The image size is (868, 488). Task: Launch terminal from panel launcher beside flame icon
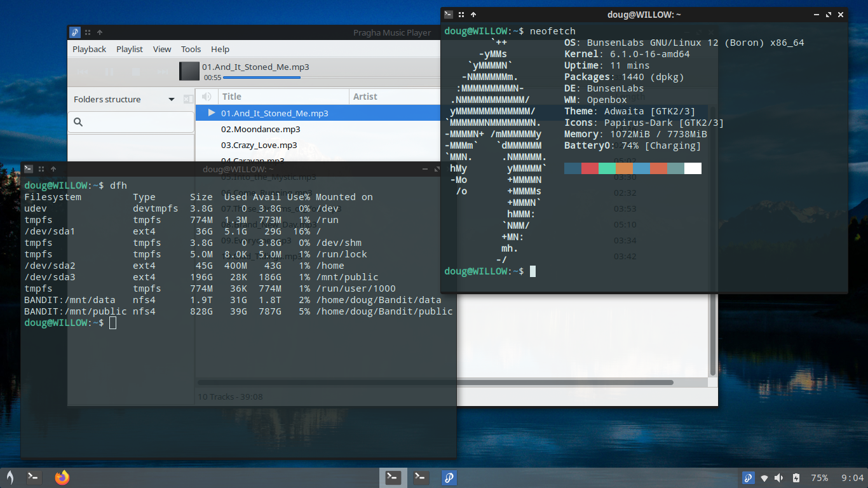[34, 478]
